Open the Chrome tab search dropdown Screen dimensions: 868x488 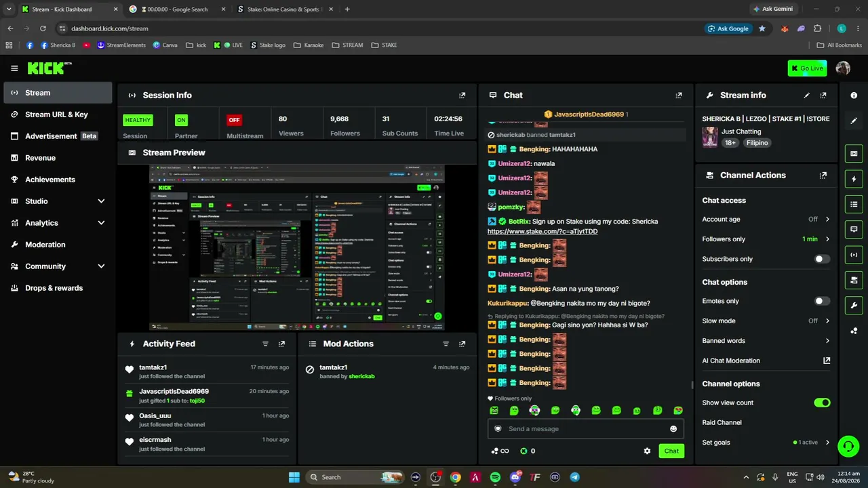(9, 9)
